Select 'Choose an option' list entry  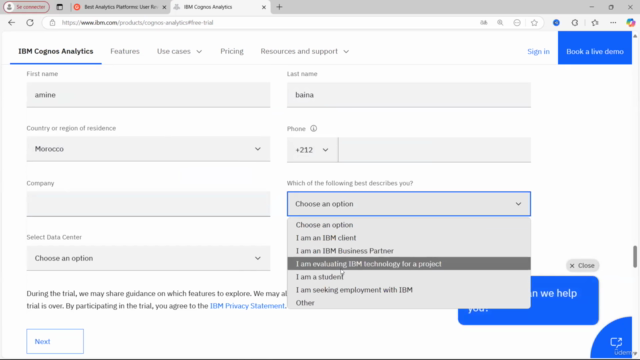point(409,225)
